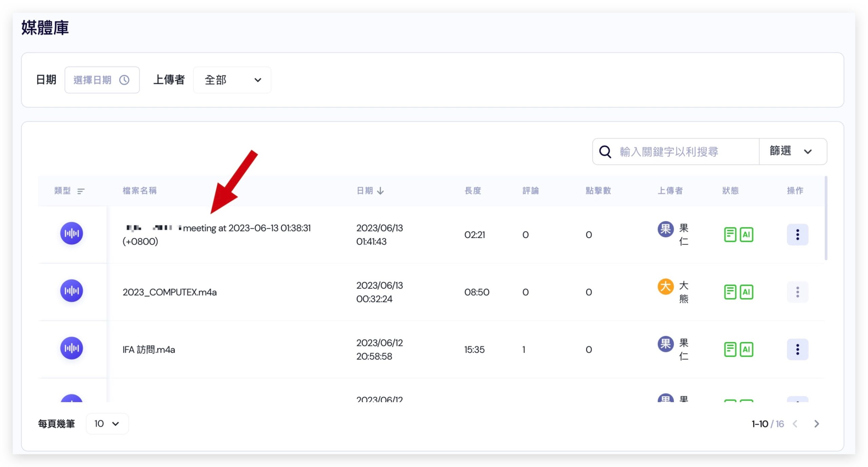Click the audio waveform icon for IFA 訪問.m4a

pos(72,348)
